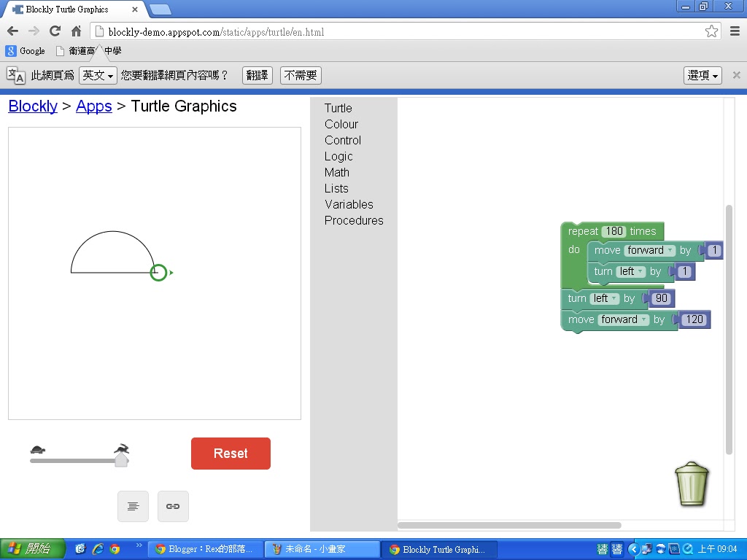747x560 pixels.
Task: Click the repeat count 180 field
Action: coord(614,231)
